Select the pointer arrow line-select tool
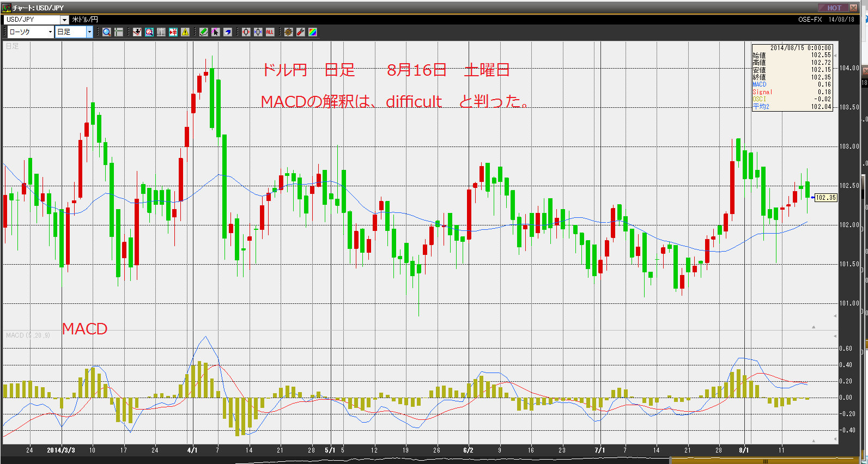Screen dimensions: 868x464 coord(215,32)
